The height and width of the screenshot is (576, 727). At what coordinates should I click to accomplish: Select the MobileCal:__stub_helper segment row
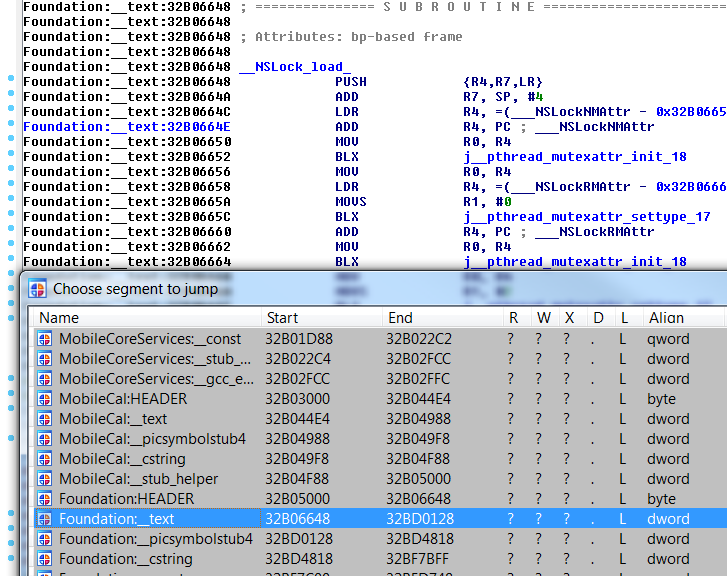click(x=380, y=479)
